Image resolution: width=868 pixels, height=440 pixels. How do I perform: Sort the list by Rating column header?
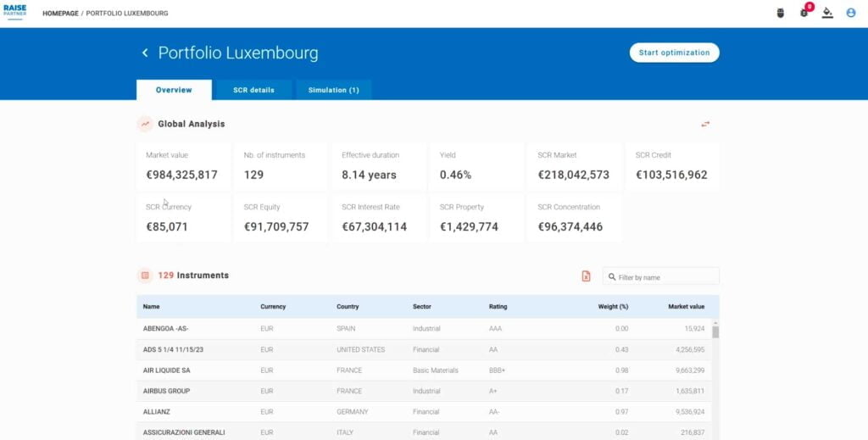pyautogui.click(x=498, y=307)
